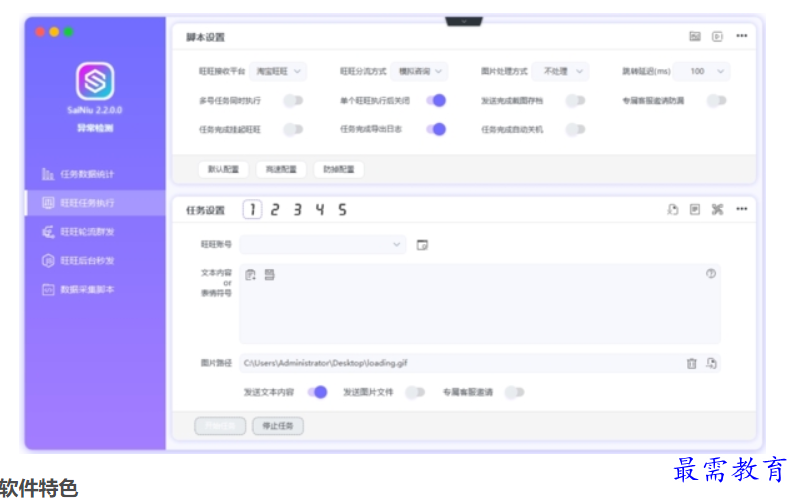Open the more options menu in 任务设置 header
The image size is (795, 501).
pos(742,209)
